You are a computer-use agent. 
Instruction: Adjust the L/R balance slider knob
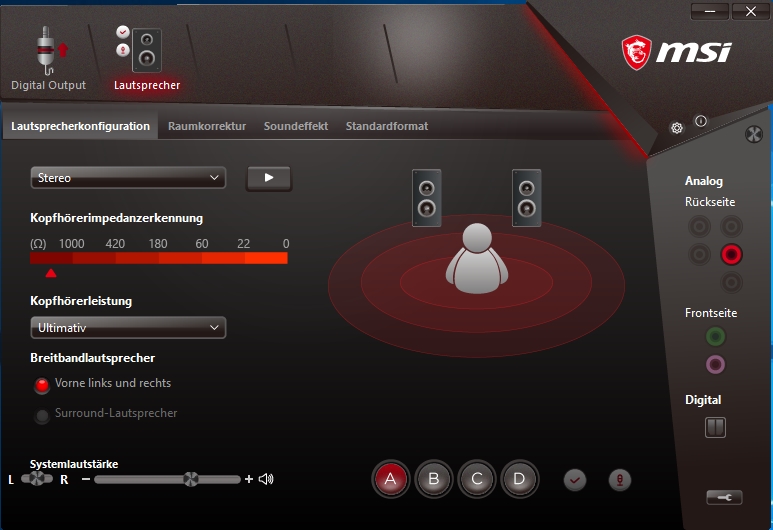click(x=37, y=478)
